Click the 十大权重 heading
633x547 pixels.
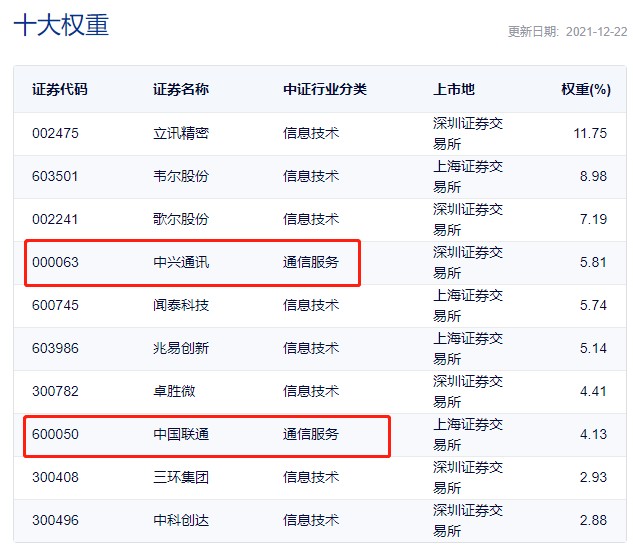[x=61, y=25]
